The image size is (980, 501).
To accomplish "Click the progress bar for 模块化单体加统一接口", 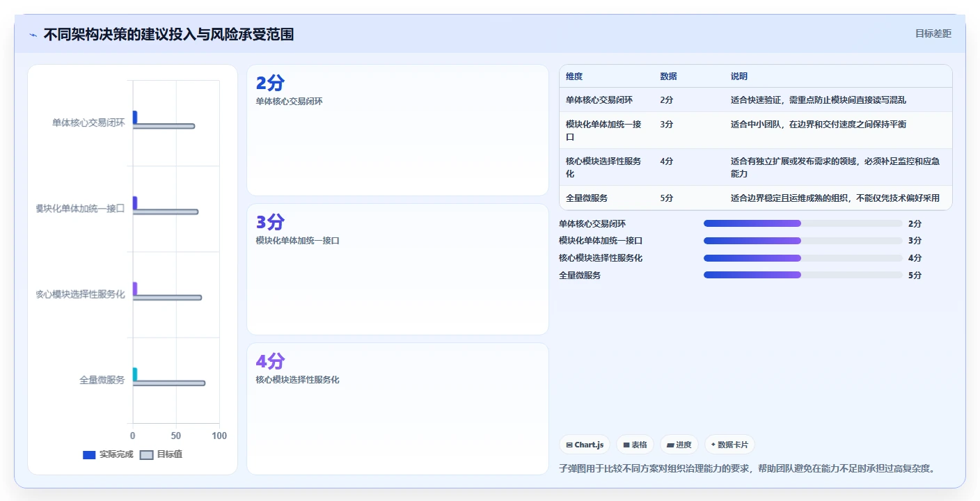I will point(803,241).
